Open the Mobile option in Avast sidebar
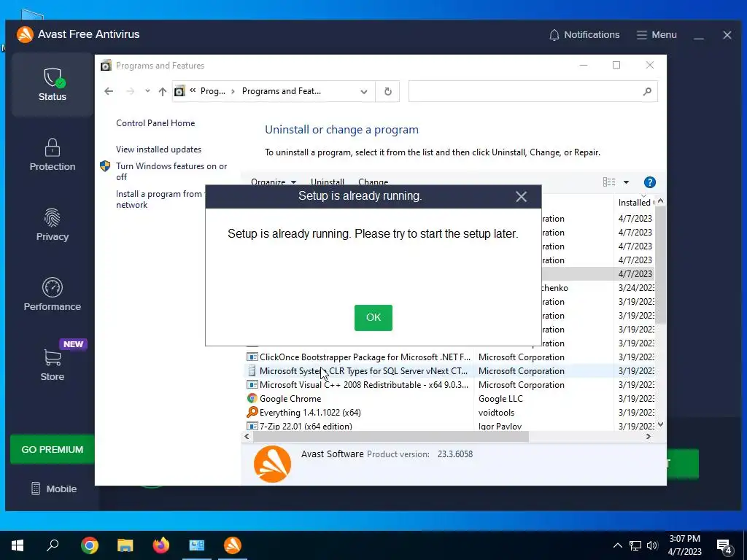The image size is (747, 560). (53, 489)
